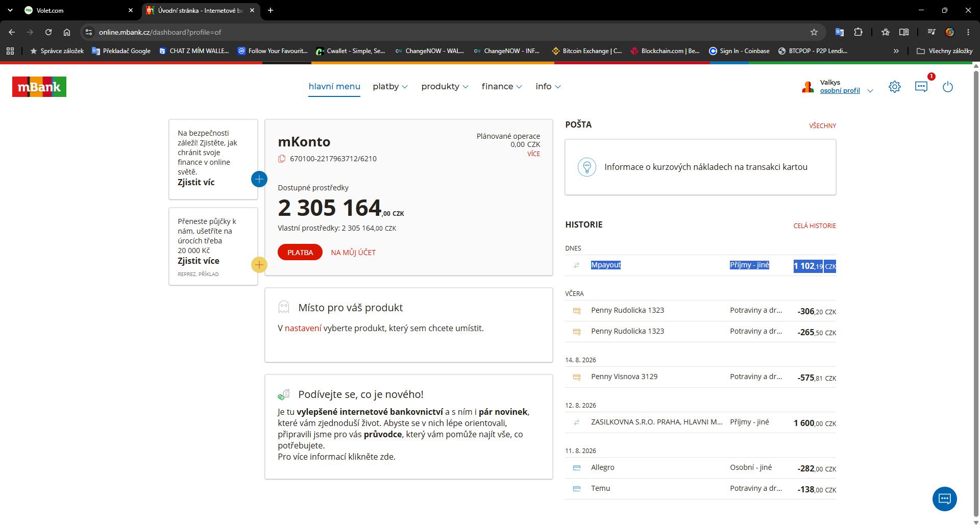Click VÍCE under planned operations

click(533, 154)
